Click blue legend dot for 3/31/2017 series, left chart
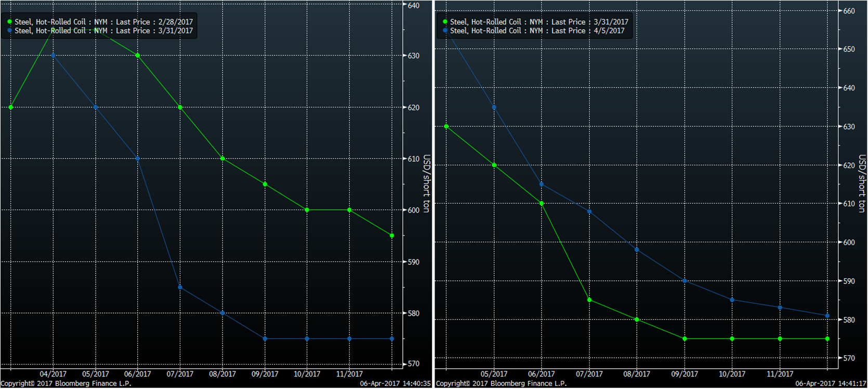 [x=9, y=31]
